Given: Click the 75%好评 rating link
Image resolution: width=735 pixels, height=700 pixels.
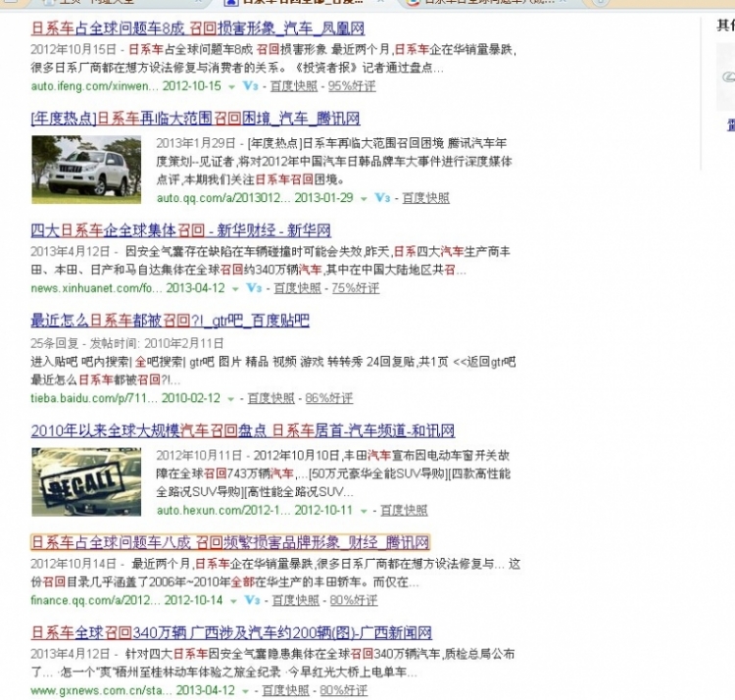Looking at the screenshot, I should 356,288.
